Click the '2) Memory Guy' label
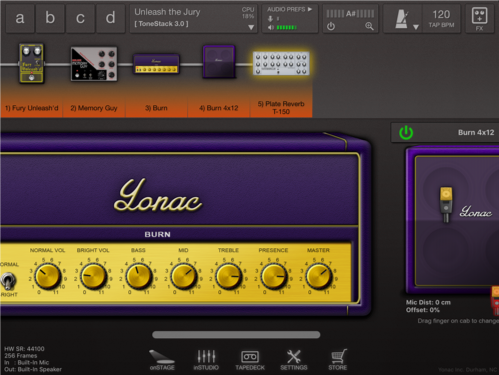The height and width of the screenshot is (375, 499). pos(94,108)
